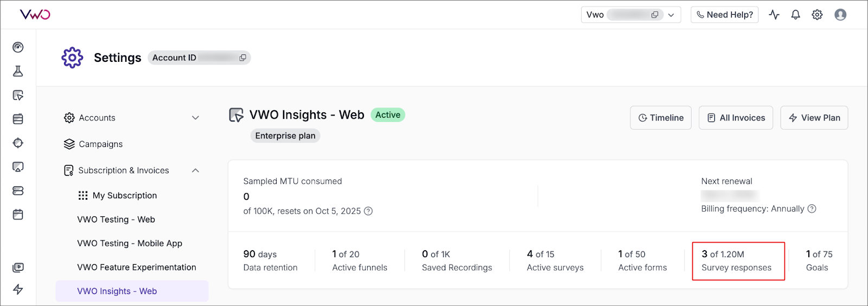Select VWO Feature Experimentation menu item
Screen dimensions: 868x306
click(x=137, y=267)
